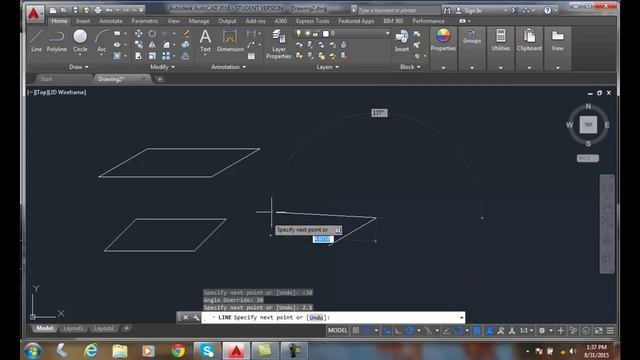Click the Mirror tool in Modify panel

point(152,44)
